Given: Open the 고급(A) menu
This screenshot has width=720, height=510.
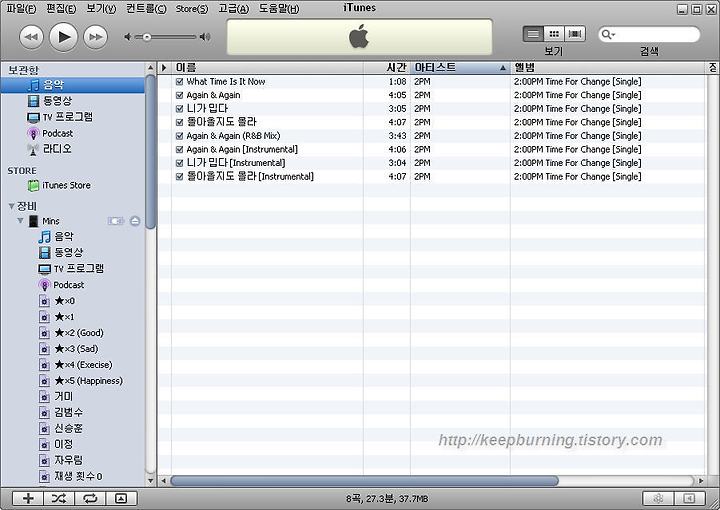Looking at the screenshot, I should tap(233, 9).
